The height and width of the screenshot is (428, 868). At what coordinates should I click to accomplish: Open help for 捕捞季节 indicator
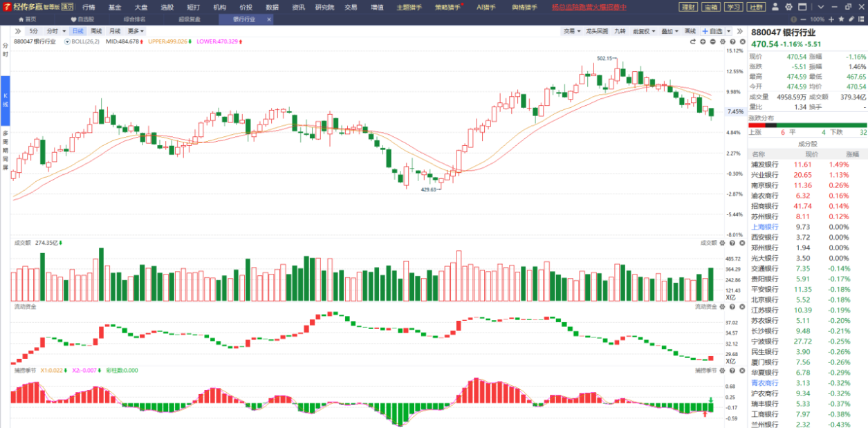click(x=732, y=371)
